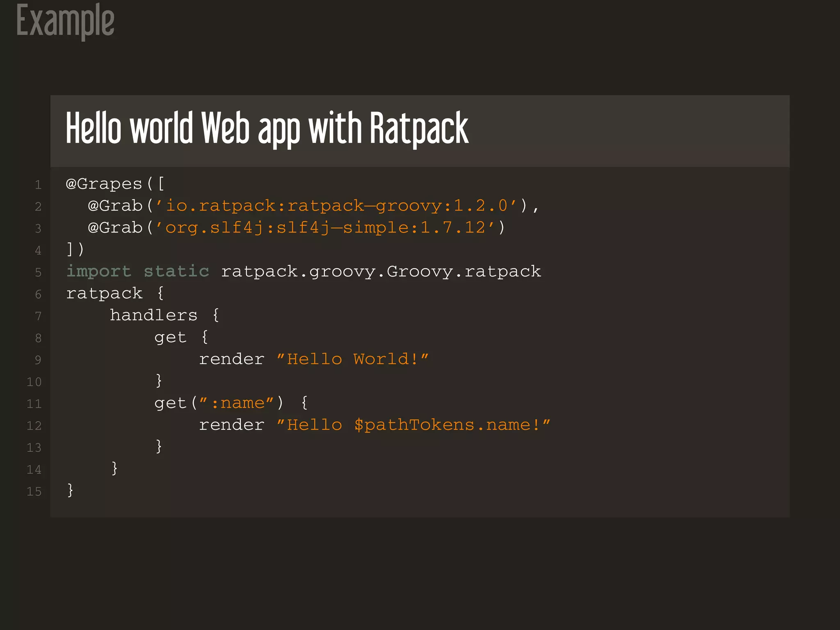This screenshot has width=840, height=630.
Task: Click the '@Grab' annotation on line 2
Action: (x=115, y=205)
